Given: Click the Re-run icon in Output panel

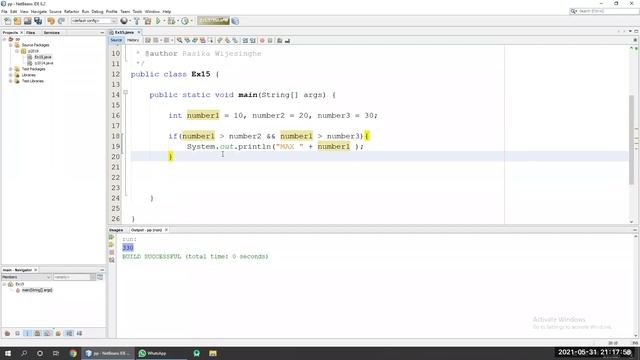Looking at the screenshot, I should coord(111,237).
